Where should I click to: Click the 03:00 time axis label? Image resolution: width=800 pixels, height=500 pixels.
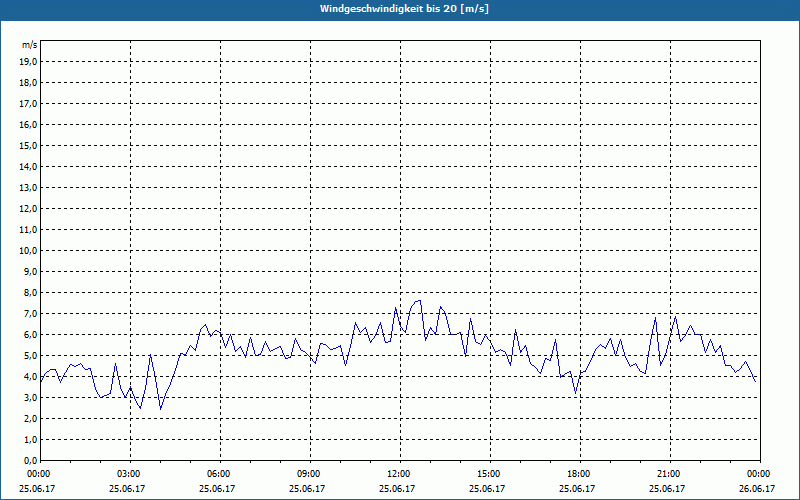click(x=130, y=474)
